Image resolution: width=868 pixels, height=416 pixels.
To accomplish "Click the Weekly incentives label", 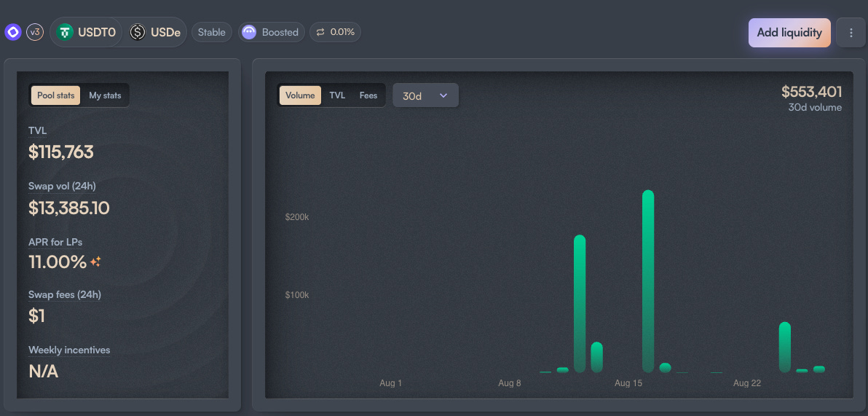I will [69, 350].
